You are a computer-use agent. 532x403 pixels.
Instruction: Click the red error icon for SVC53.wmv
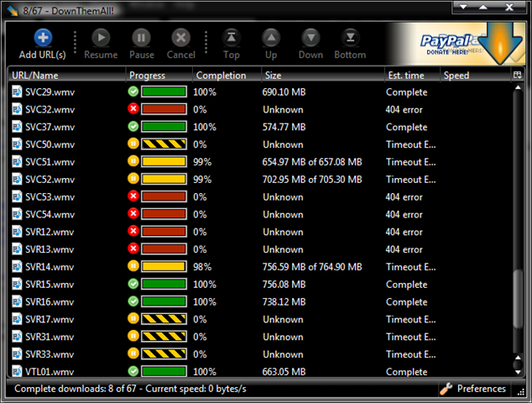133,196
